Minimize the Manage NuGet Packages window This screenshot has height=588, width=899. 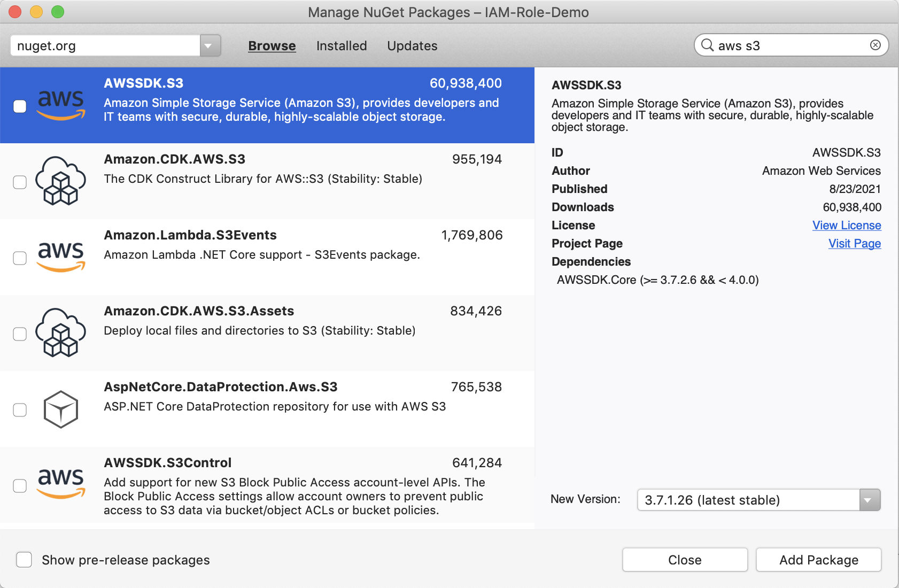[36, 12]
